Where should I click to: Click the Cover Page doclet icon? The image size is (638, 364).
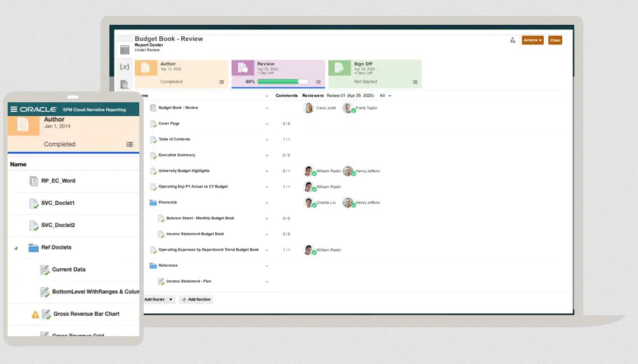click(x=153, y=123)
